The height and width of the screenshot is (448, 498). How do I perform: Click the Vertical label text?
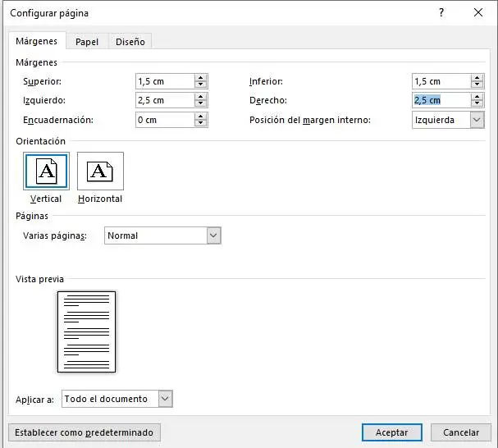point(46,199)
